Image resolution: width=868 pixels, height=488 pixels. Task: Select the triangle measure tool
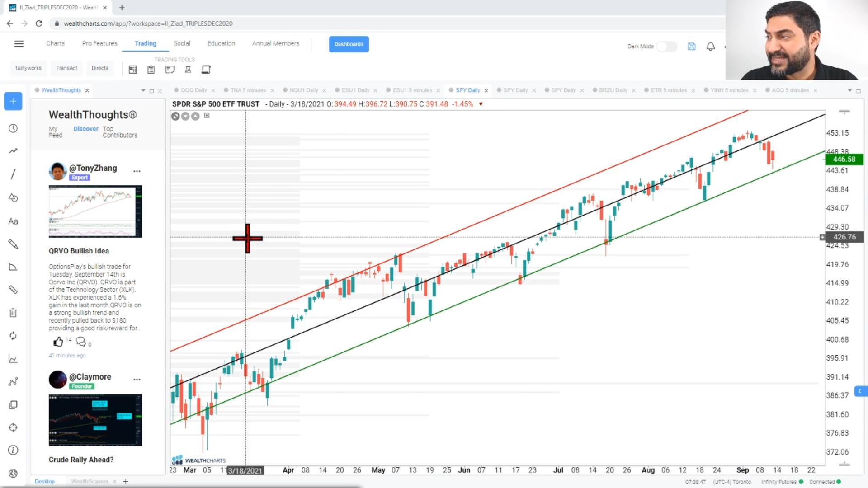coord(13,267)
